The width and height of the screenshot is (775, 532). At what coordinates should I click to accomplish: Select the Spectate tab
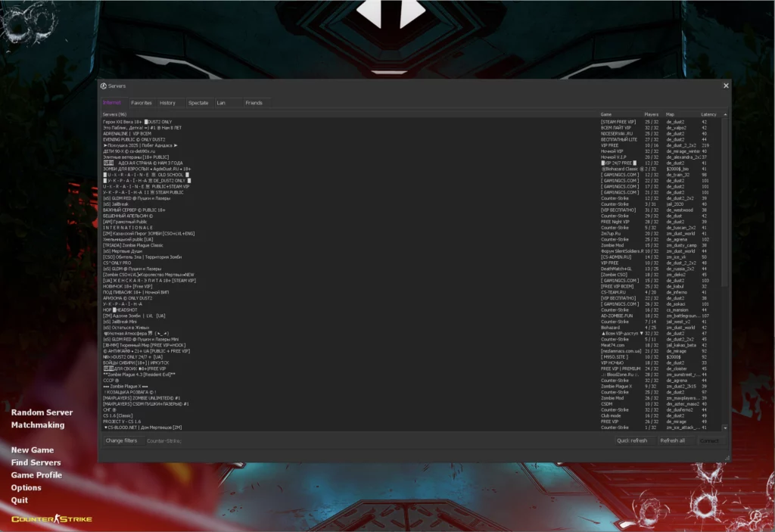198,103
